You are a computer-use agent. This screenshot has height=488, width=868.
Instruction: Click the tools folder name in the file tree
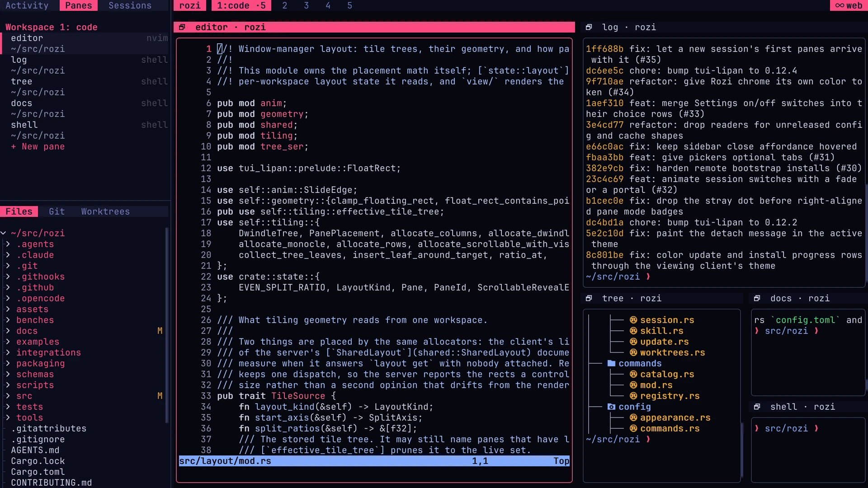click(30, 418)
